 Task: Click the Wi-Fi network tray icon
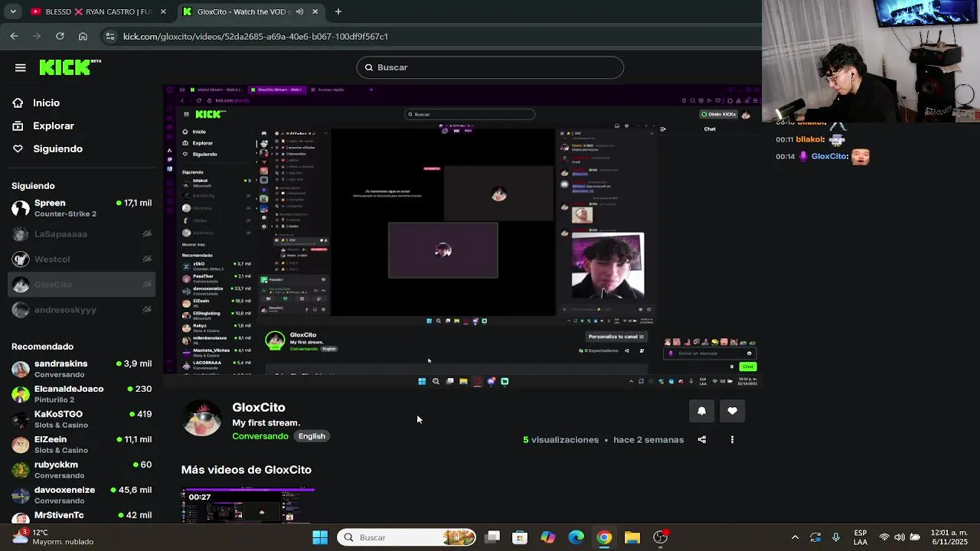(884, 537)
